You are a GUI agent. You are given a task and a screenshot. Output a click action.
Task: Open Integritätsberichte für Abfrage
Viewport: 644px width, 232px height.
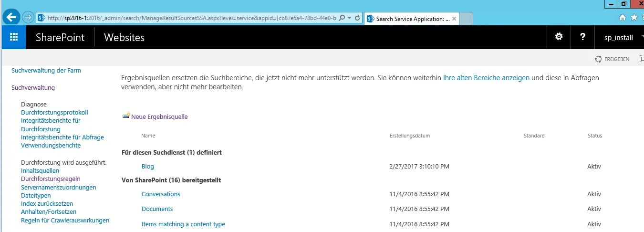[62, 137]
